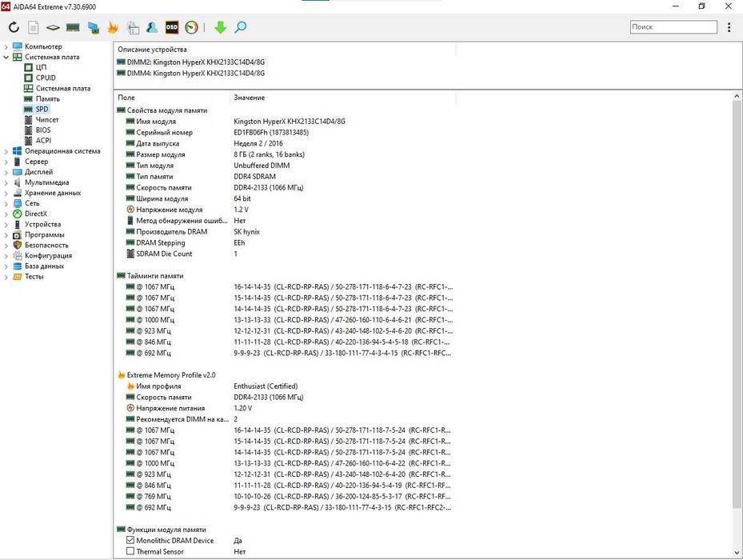Select the SPD tree item
This screenshot has height=560, width=743.
[37, 109]
